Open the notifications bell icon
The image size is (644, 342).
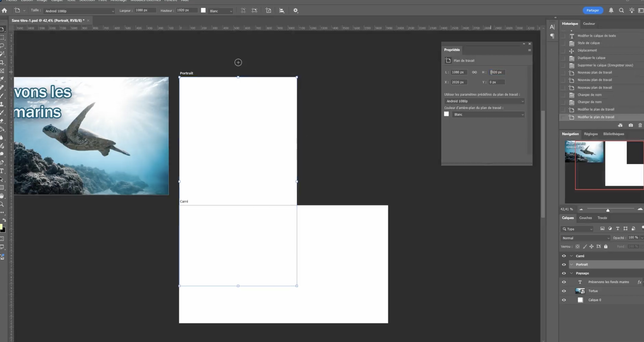(611, 10)
